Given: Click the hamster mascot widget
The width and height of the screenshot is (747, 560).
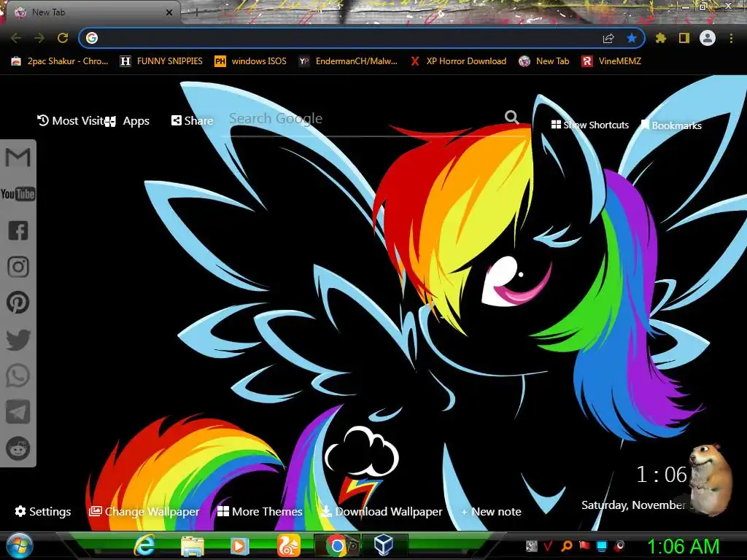Looking at the screenshot, I should (x=711, y=478).
